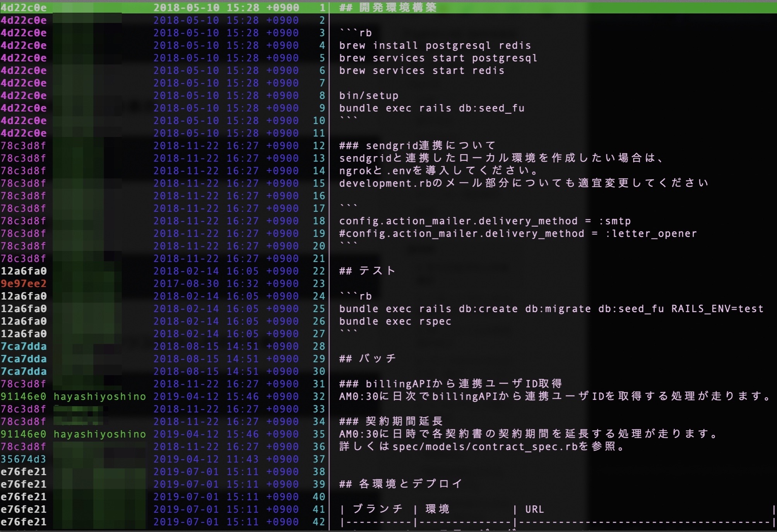
Task: Select line with 'db:create db:migrate db:seed_fu RAILS_ENV=test'
Action: tap(551, 309)
